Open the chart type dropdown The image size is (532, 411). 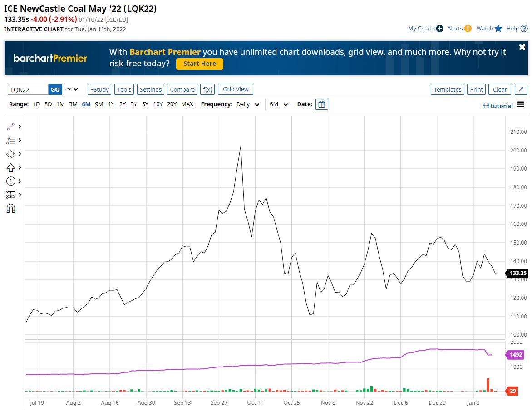click(x=72, y=89)
